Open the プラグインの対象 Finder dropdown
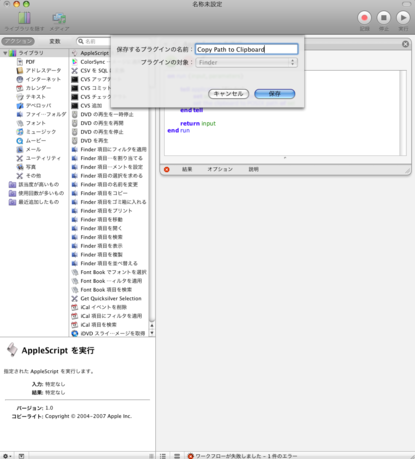 (246, 62)
